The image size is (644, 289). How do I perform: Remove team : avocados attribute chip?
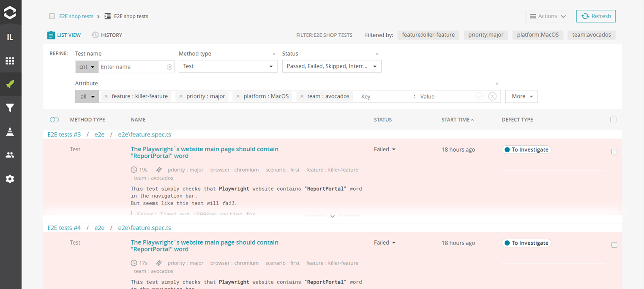coord(302,96)
